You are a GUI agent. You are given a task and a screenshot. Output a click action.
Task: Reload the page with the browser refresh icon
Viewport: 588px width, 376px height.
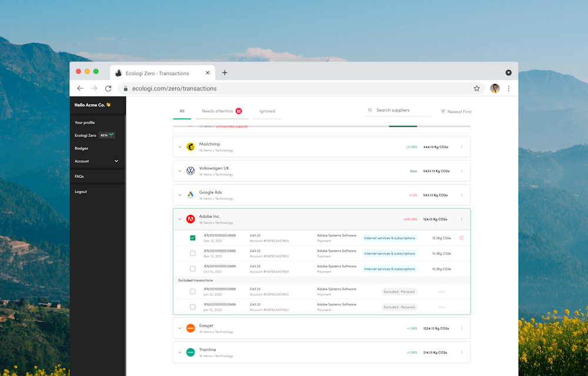(108, 89)
